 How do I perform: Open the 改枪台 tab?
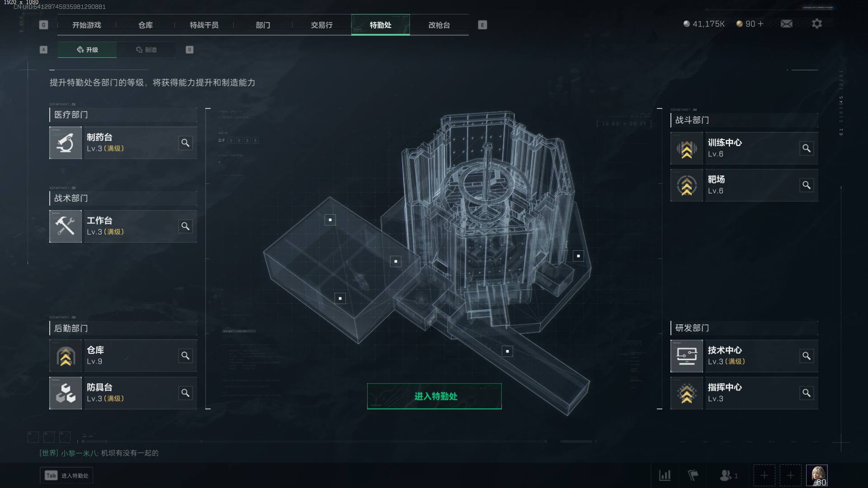pos(439,25)
